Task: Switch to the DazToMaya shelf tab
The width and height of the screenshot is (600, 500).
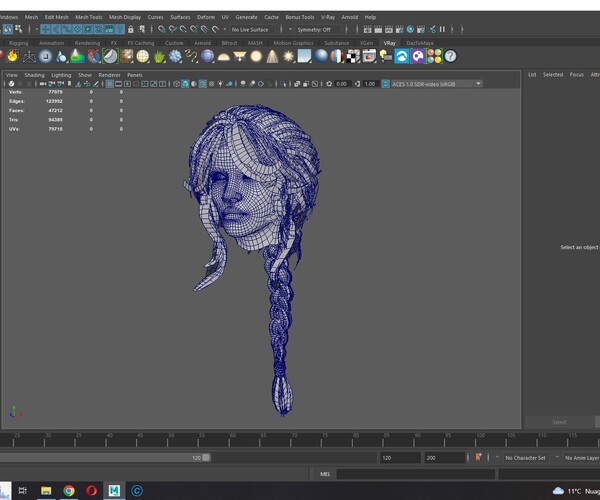Action: click(x=419, y=43)
